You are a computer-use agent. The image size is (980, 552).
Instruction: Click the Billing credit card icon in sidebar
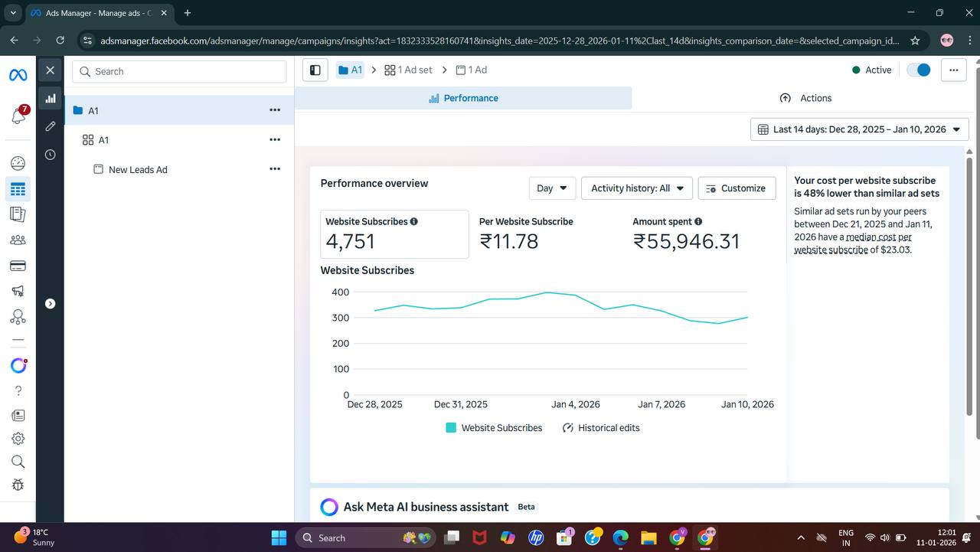pos(18,266)
